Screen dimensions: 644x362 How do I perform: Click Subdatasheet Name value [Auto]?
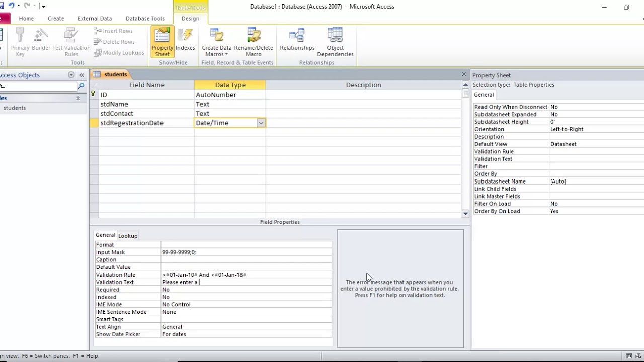(596, 182)
